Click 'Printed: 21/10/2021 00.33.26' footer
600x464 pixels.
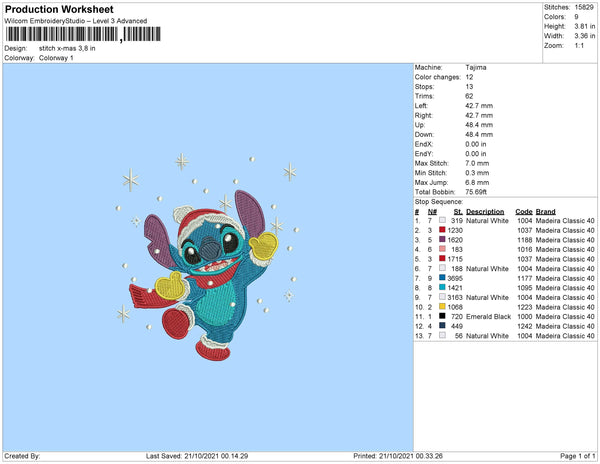(398, 456)
